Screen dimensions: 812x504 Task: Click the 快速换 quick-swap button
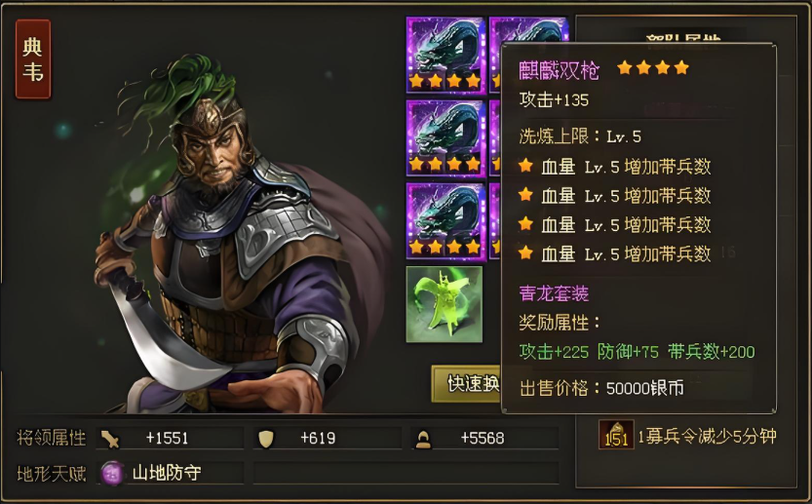pyautogui.click(x=466, y=384)
